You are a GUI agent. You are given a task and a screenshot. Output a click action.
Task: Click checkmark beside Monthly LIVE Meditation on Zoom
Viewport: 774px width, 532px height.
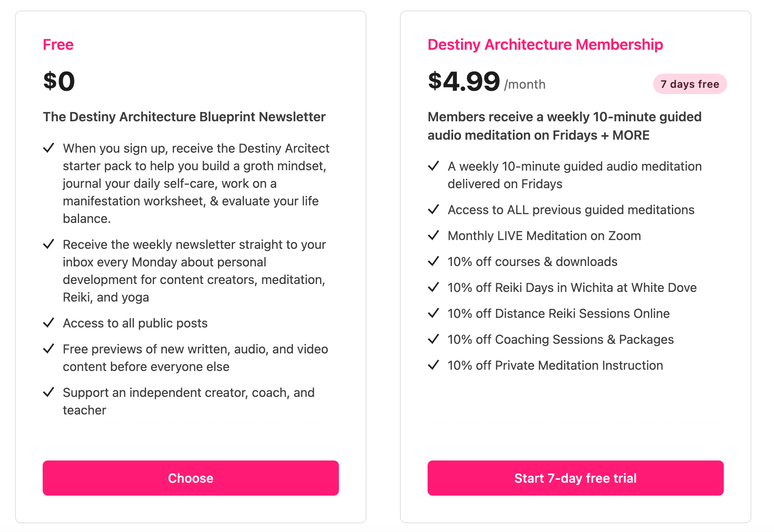point(434,235)
